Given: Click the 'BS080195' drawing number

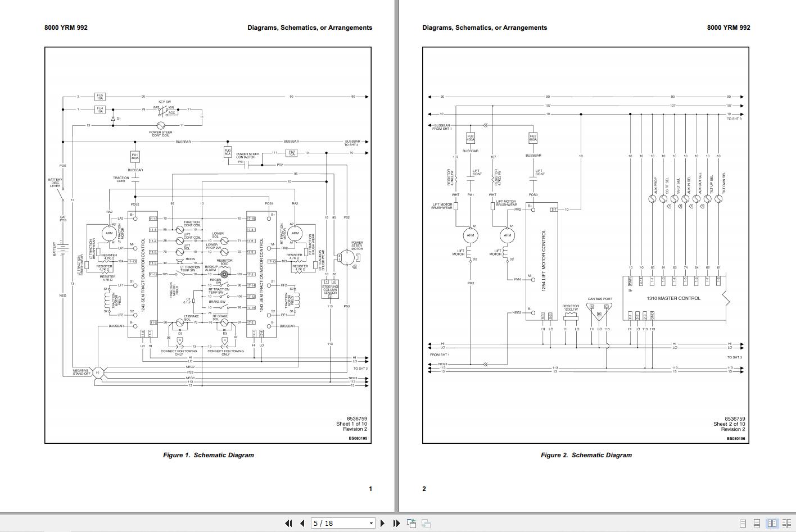Looking at the screenshot, I should [x=358, y=438].
